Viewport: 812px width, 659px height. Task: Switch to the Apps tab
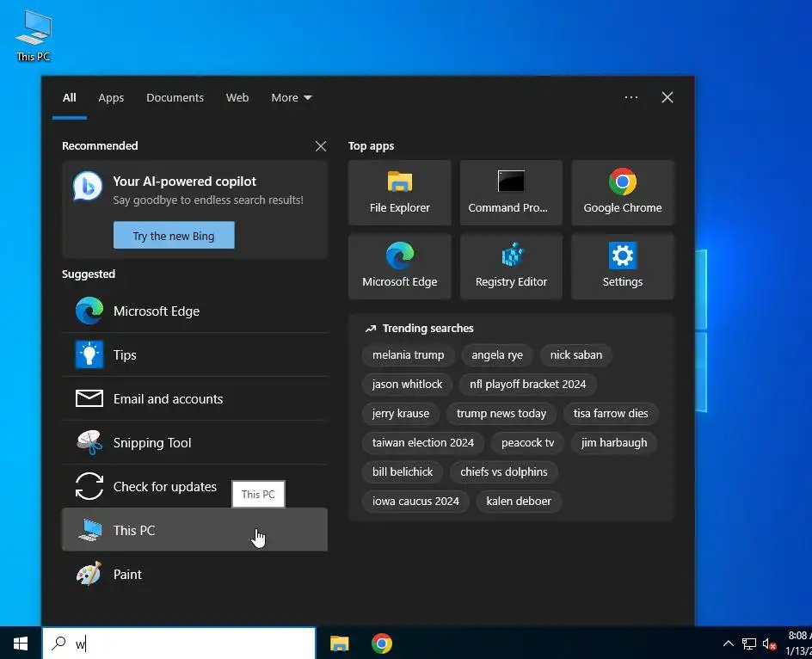coord(111,97)
